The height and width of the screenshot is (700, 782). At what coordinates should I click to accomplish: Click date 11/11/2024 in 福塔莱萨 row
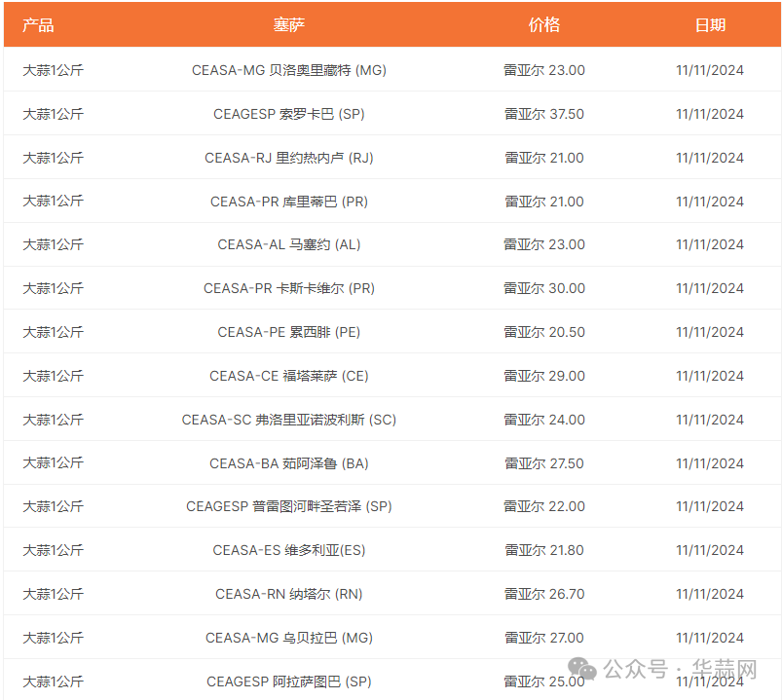pyautogui.click(x=710, y=377)
